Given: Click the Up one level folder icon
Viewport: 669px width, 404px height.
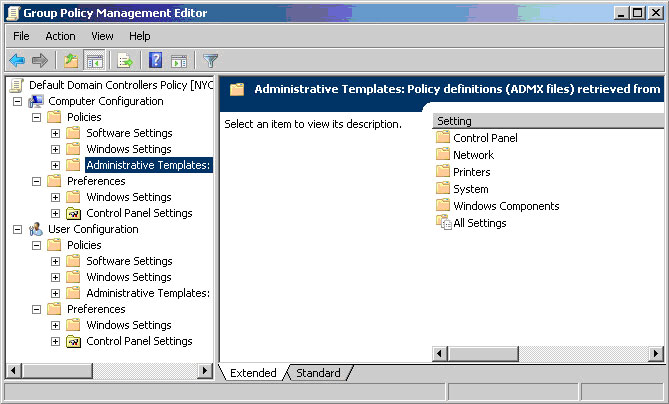Looking at the screenshot, I should click(71, 60).
